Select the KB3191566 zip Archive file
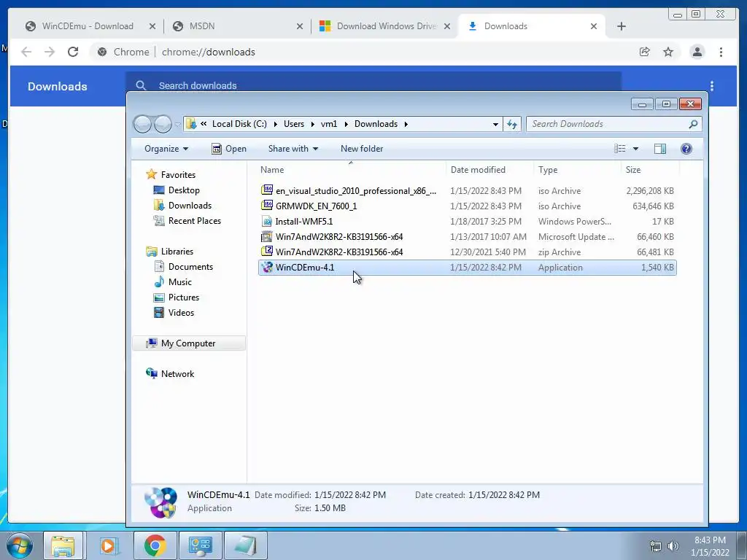The height and width of the screenshot is (560, 747). click(x=467, y=252)
